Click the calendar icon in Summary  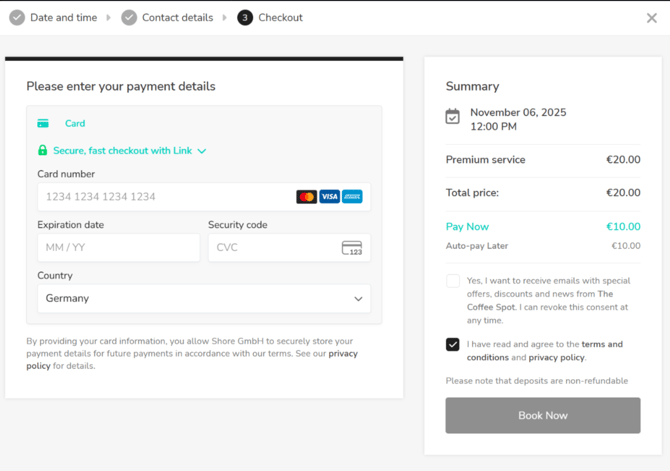click(x=453, y=117)
